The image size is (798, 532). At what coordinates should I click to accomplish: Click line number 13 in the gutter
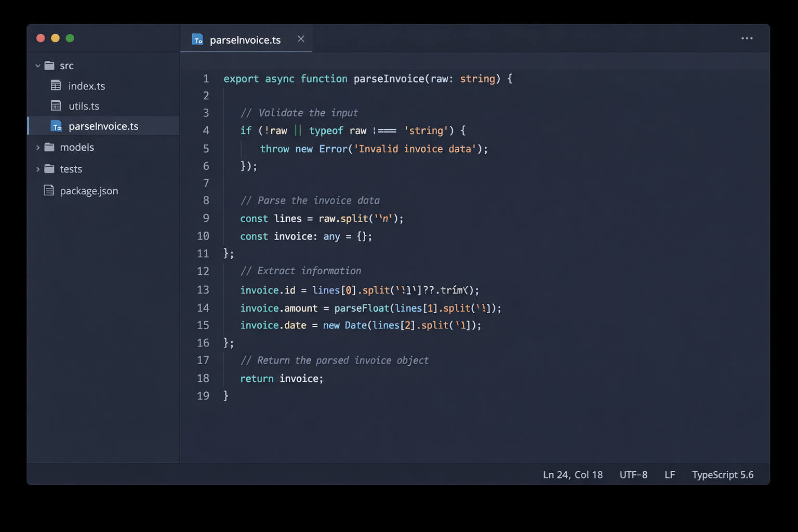click(x=203, y=290)
